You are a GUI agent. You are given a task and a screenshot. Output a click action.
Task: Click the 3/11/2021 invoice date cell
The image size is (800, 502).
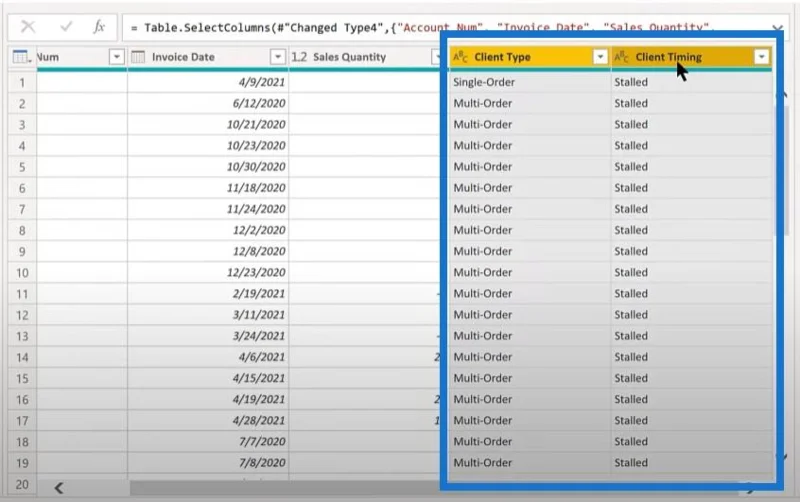tap(208, 315)
